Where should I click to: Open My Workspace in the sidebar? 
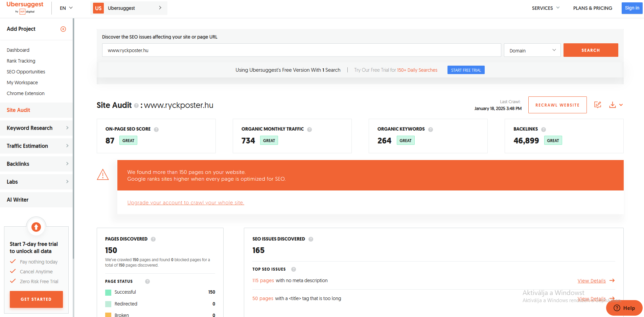point(22,83)
